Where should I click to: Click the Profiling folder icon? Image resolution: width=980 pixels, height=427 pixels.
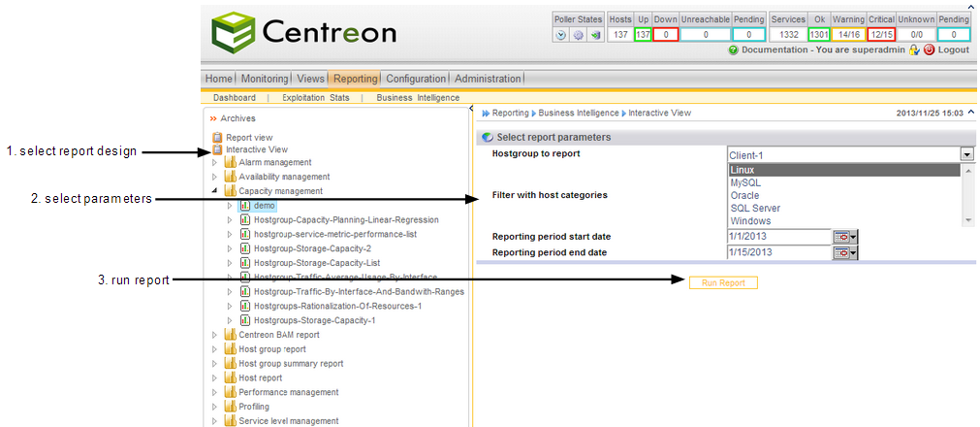(x=231, y=407)
